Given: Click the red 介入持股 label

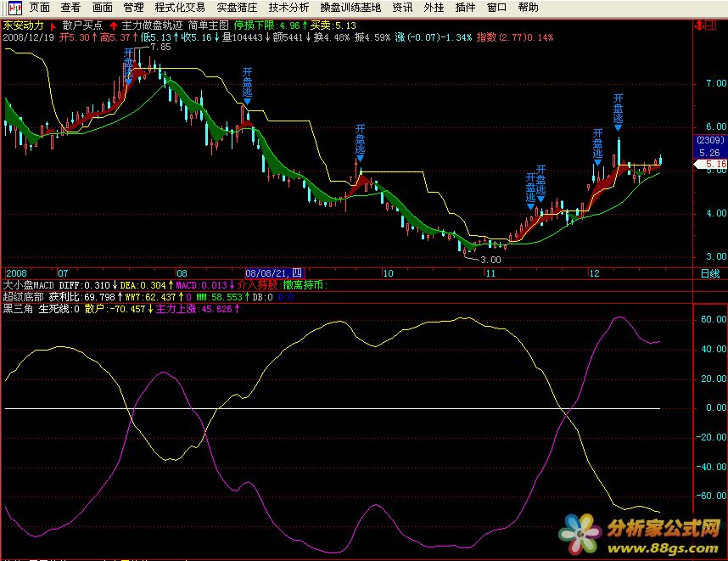Looking at the screenshot, I should tap(258, 285).
